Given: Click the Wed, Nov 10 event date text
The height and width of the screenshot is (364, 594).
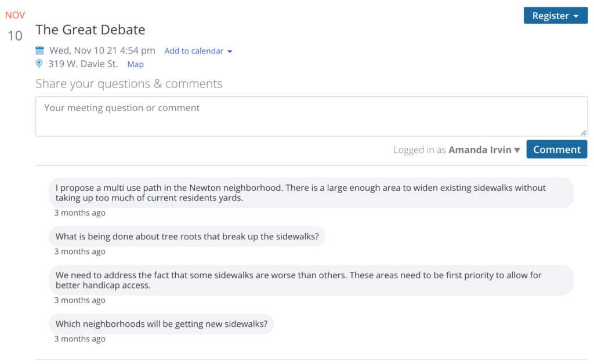Looking at the screenshot, I should (102, 50).
